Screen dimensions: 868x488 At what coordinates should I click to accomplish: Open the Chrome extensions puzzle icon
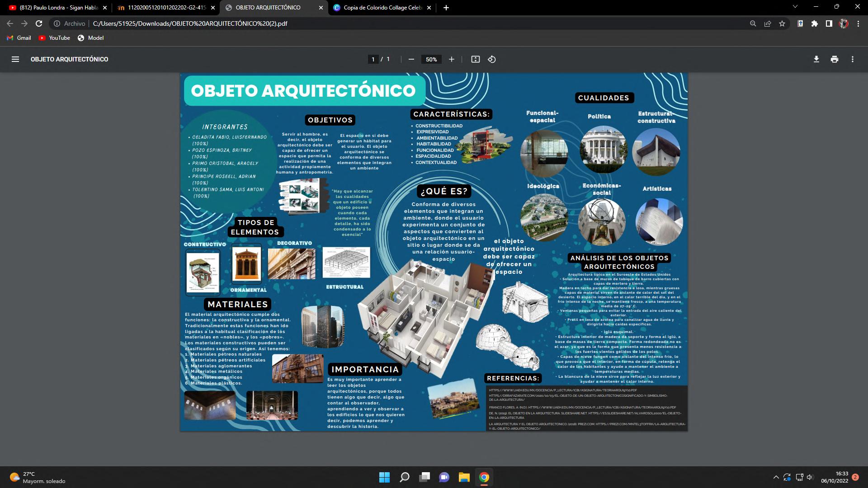click(814, 23)
